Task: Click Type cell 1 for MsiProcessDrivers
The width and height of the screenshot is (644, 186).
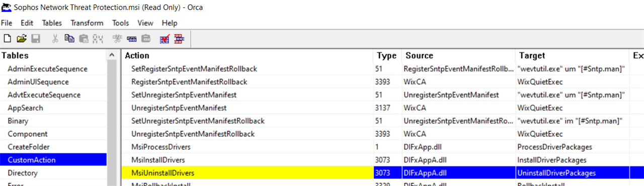Action: coord(387,147)
